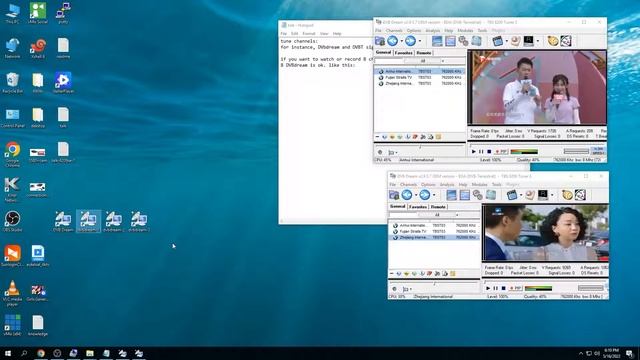This screenshot has width=640, height=360.
Task: Stop playback in bottom DVB Dream window
Action: pyautogui.click(x=503, y=288)
